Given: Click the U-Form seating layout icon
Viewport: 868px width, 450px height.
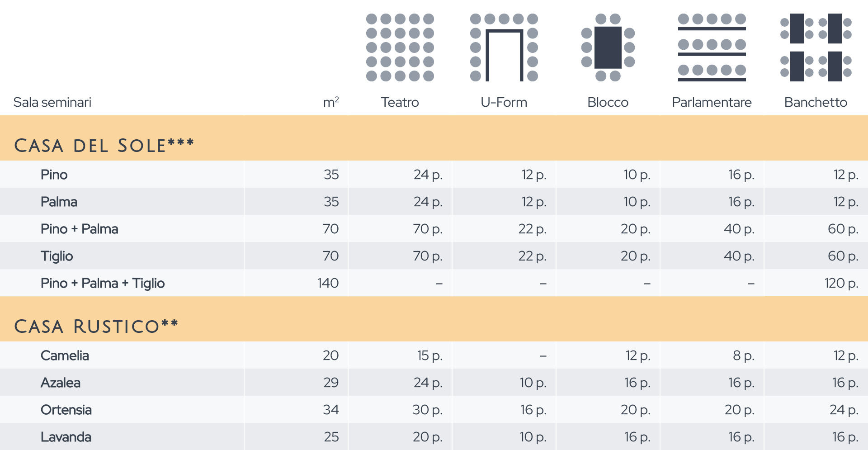Looking at the screenshot, I should [x=504, y=47].
